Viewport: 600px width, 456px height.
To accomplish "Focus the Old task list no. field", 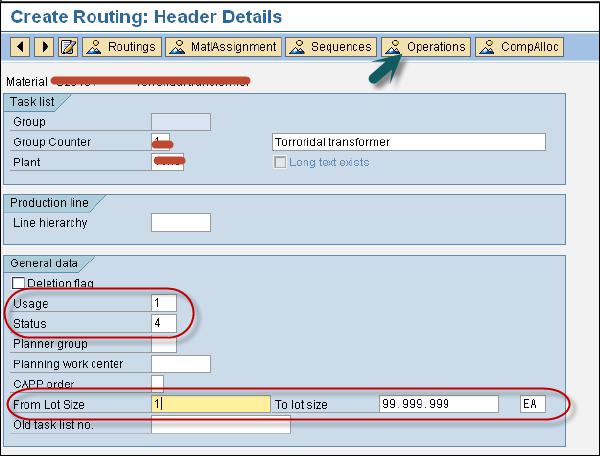I will coord(221,425).
